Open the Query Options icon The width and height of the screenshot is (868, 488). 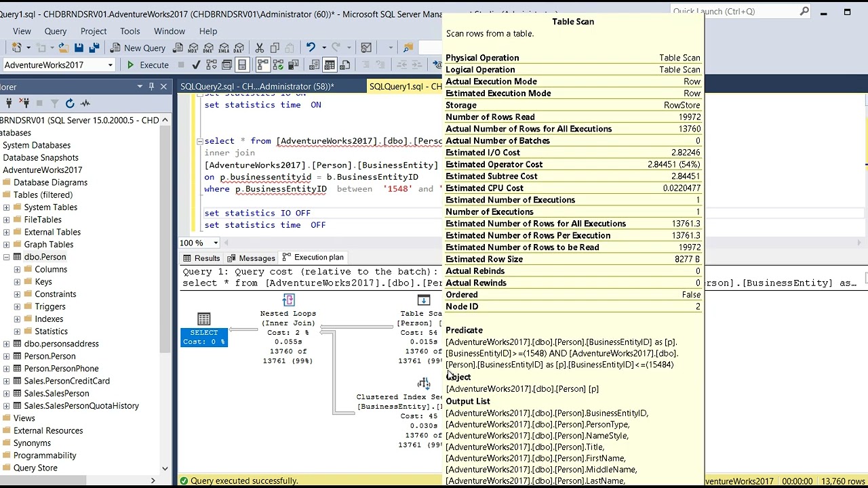(x=226, y=65)
